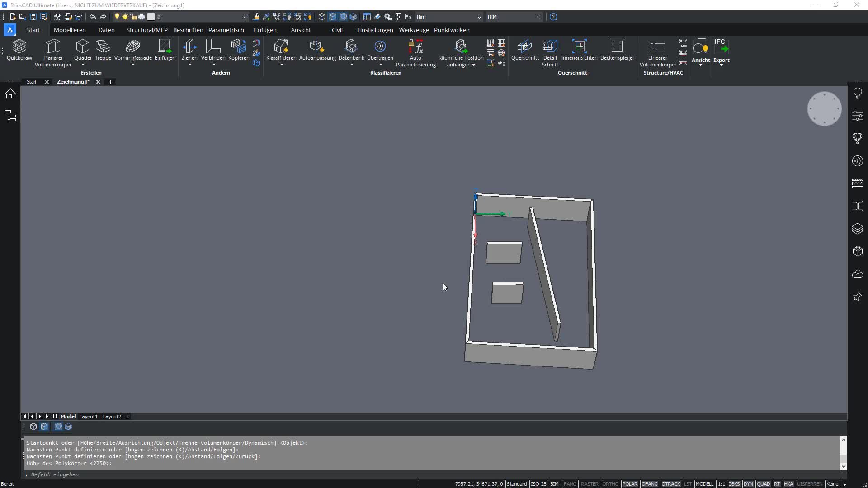Click the Detail Schnitt tool
Screen dimensions: 868x488
coord(550,53)
